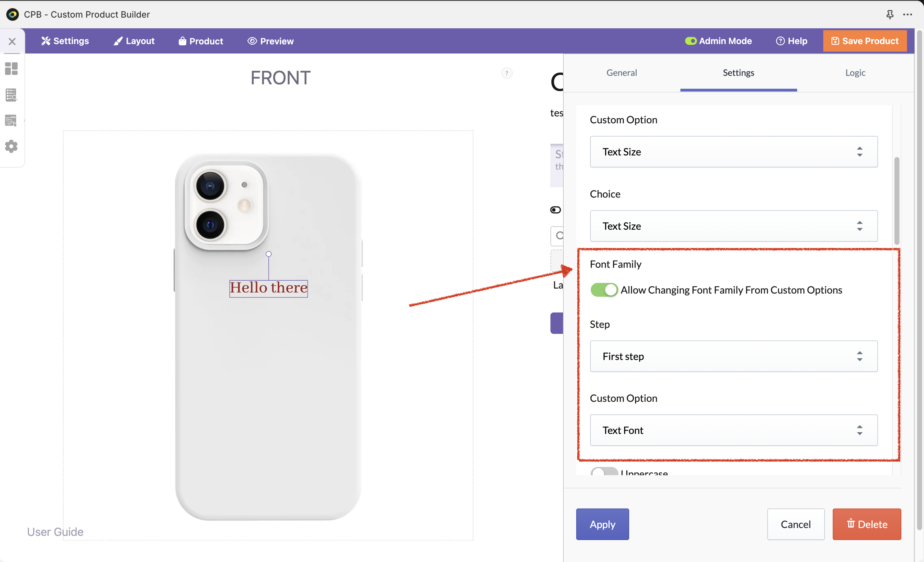Switch to the General tab
The image size is (924, 562).
tap(621, 73)
